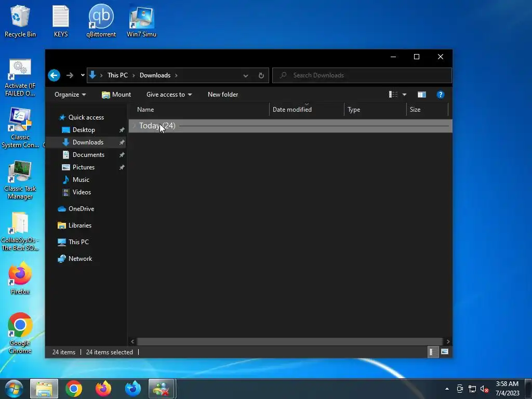Select the Win7 Simu desktop shortcut

tap(141, 21)
